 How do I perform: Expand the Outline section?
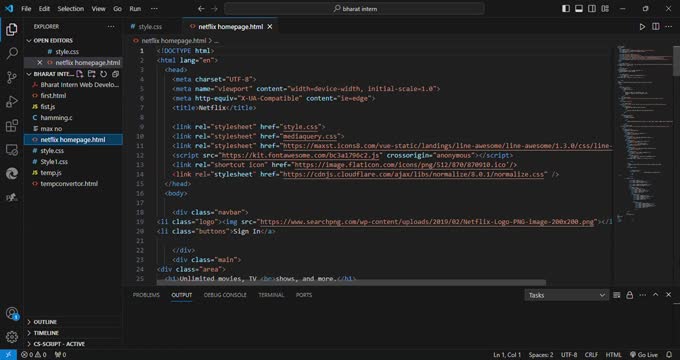[45, 322]
